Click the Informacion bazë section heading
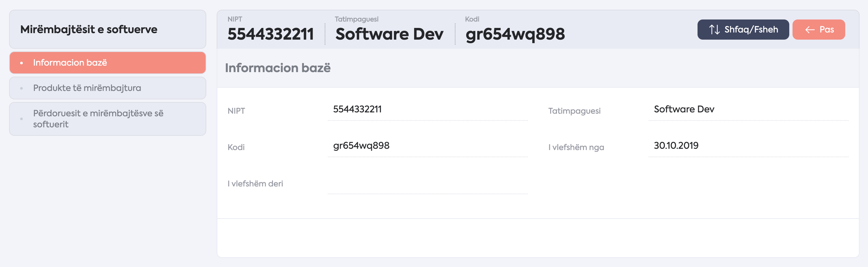The width and height of the screenshot is (868, 267). (278, 68)
